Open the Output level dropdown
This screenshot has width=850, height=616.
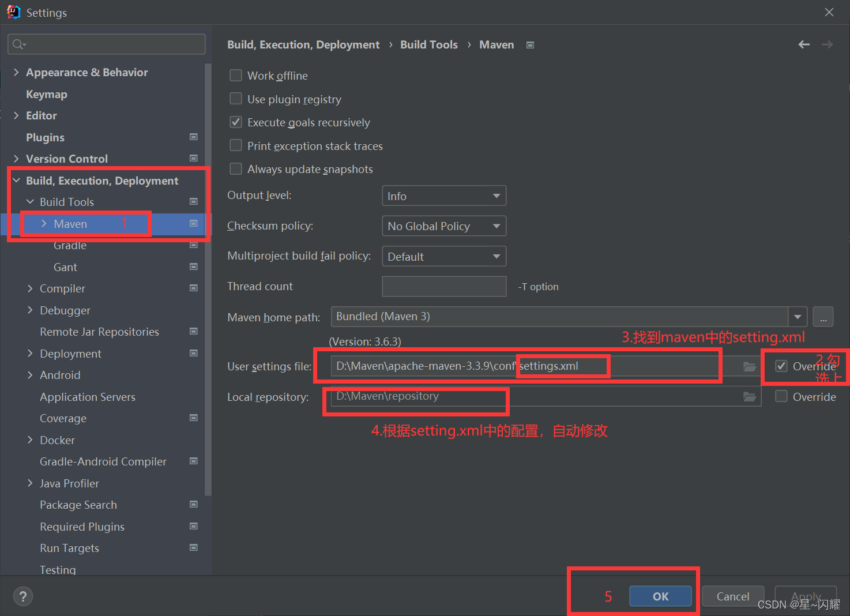444,196
